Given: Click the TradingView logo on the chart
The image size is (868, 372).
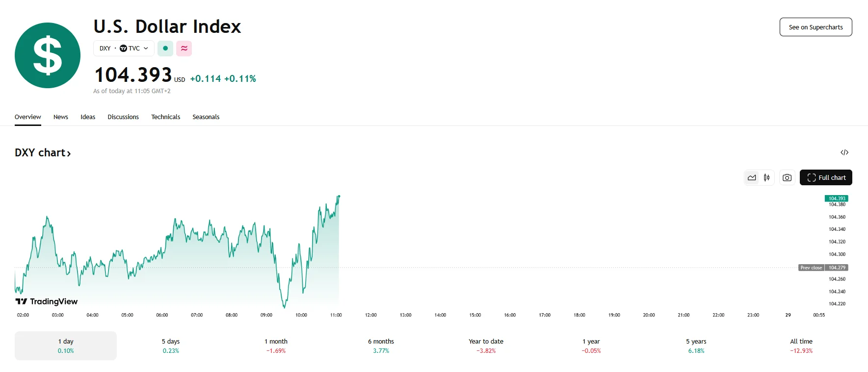Looking at the screenshot, I should (x=47, y=301).
